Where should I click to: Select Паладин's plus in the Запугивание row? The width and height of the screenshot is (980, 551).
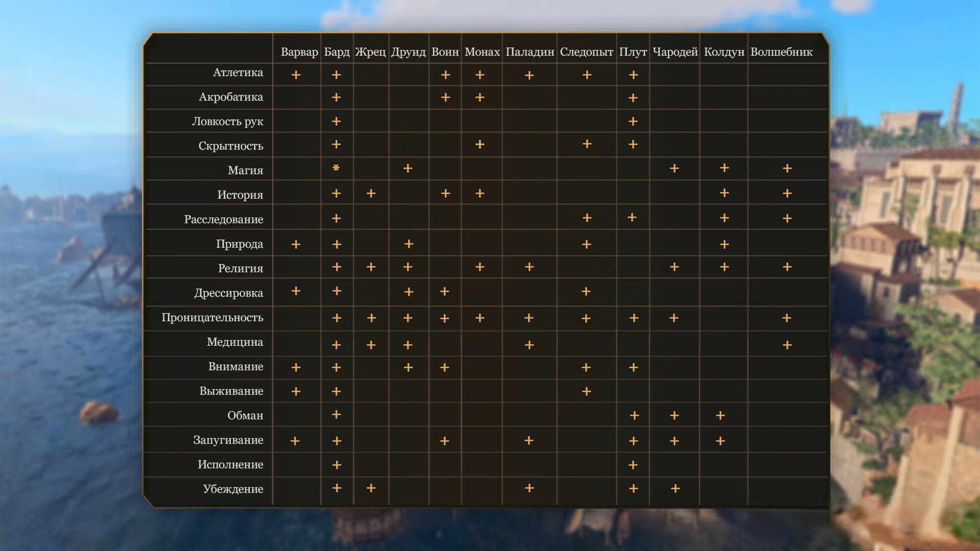(529, 441)
